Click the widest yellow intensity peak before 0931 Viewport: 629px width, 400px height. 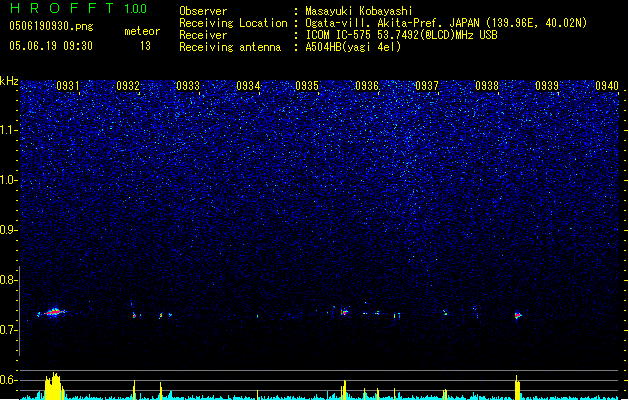(x=54, y=386)
